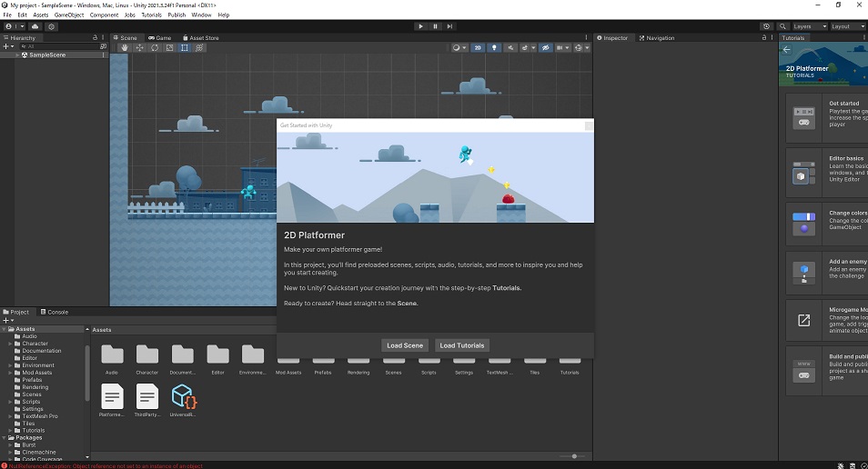Pause the game playback
868x469 pixels.
coord(435,26)
